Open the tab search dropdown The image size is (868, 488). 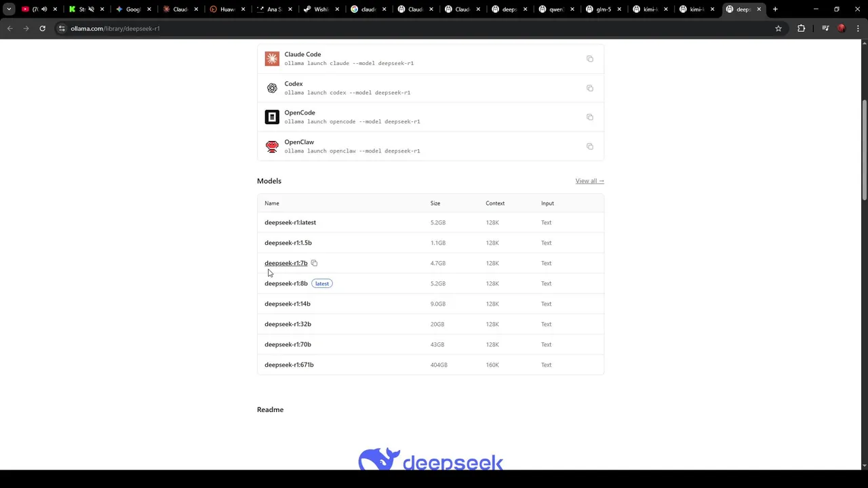point(9,9)
